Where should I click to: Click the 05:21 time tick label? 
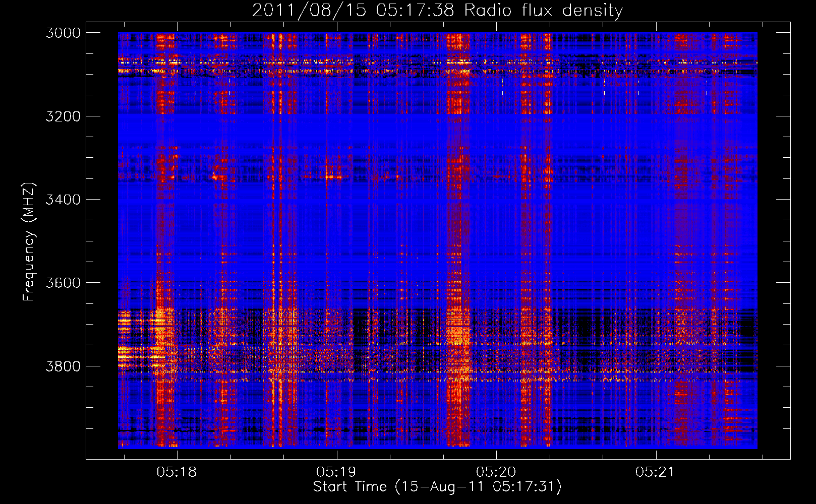655,472
